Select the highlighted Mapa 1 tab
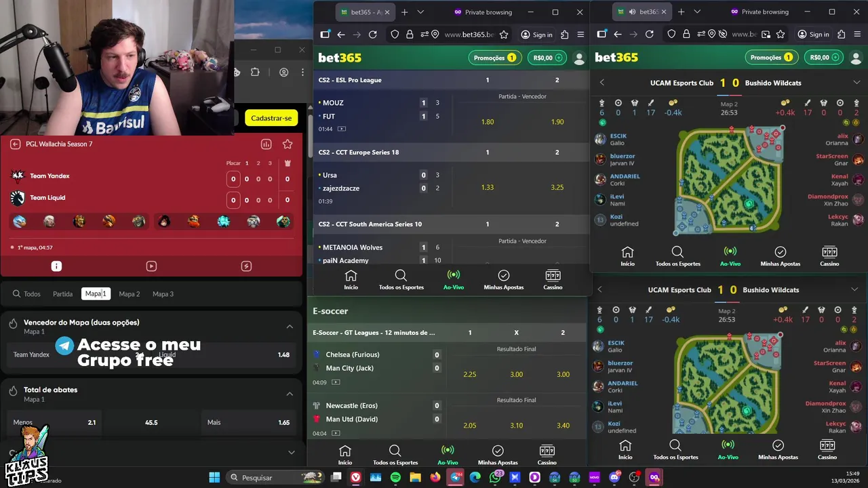 point(96,293)
